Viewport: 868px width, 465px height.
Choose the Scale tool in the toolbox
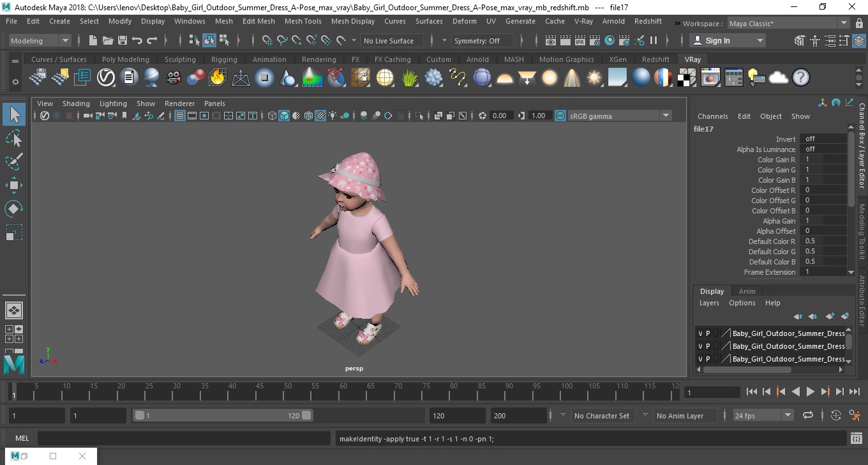point(14,232)
